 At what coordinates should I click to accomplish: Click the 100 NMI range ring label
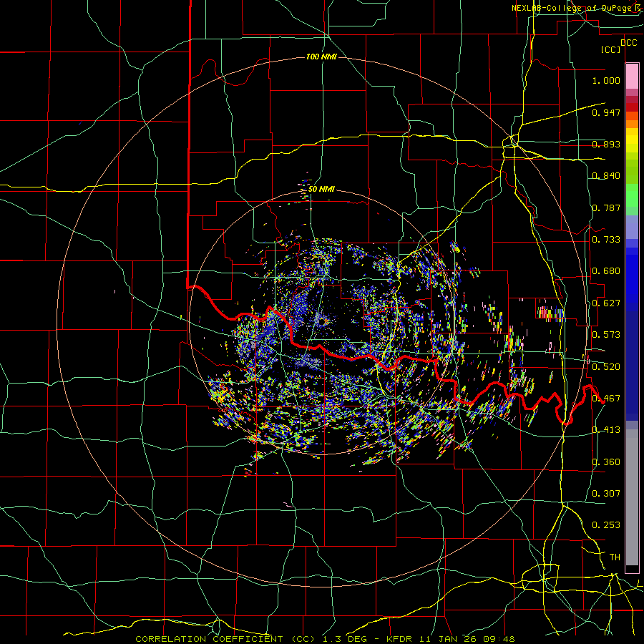point(321,57)
